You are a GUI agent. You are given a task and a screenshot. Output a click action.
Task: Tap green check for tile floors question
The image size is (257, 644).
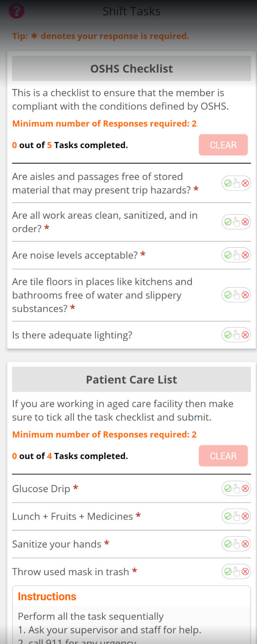[228, 295]
